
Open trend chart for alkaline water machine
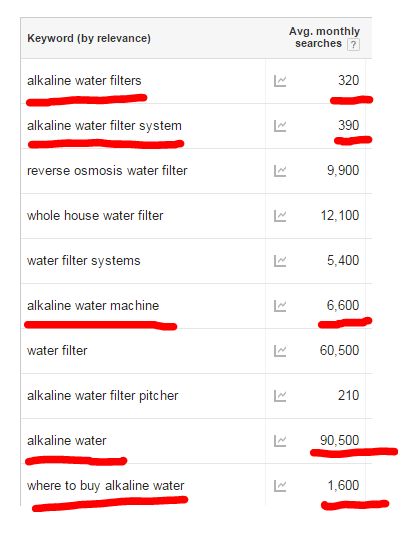point(280,306)
